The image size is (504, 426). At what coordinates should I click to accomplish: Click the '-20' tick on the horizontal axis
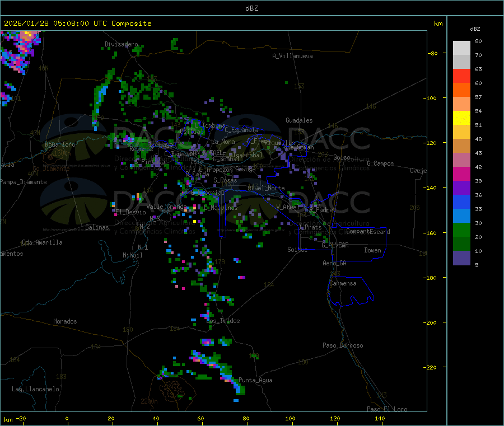point(21,418)
